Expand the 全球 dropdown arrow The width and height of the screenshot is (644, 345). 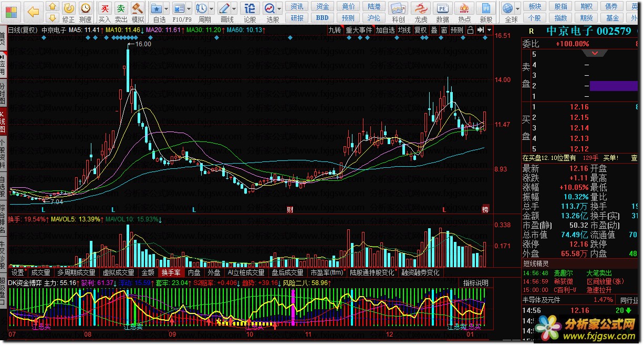518,9
